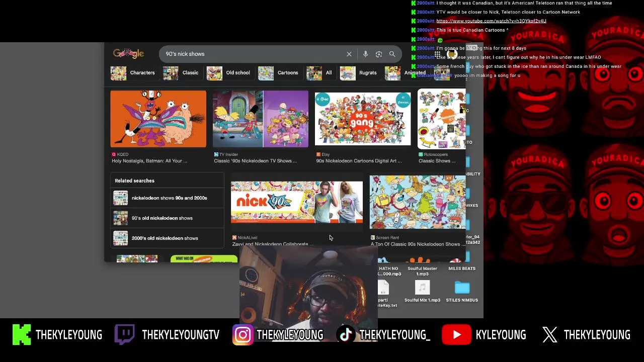Click the TV Insider source label
The height and width of the screenshot is (362, 644).
tap(226, 154)
